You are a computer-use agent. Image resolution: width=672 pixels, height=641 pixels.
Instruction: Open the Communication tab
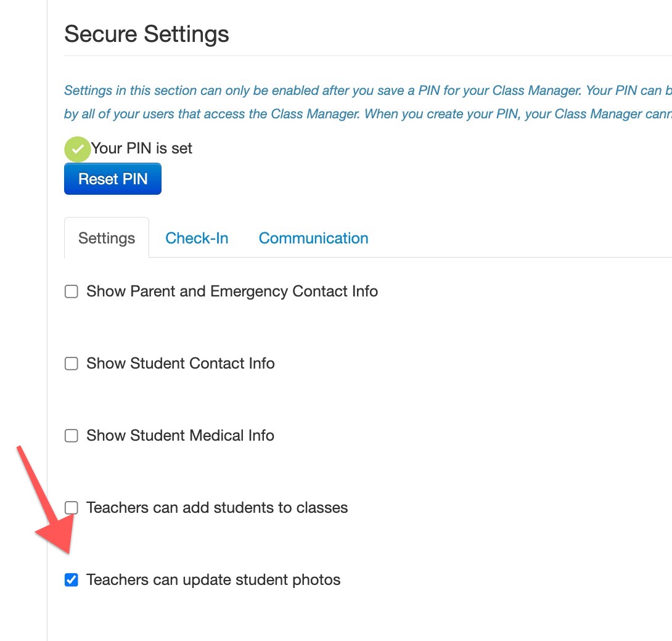[313, 238]
